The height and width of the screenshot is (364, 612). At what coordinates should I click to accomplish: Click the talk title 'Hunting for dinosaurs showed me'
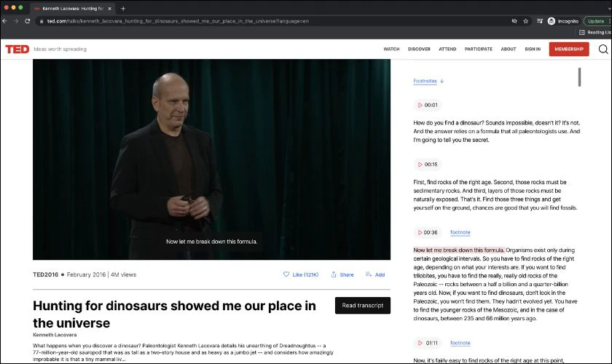click(174, 314)
